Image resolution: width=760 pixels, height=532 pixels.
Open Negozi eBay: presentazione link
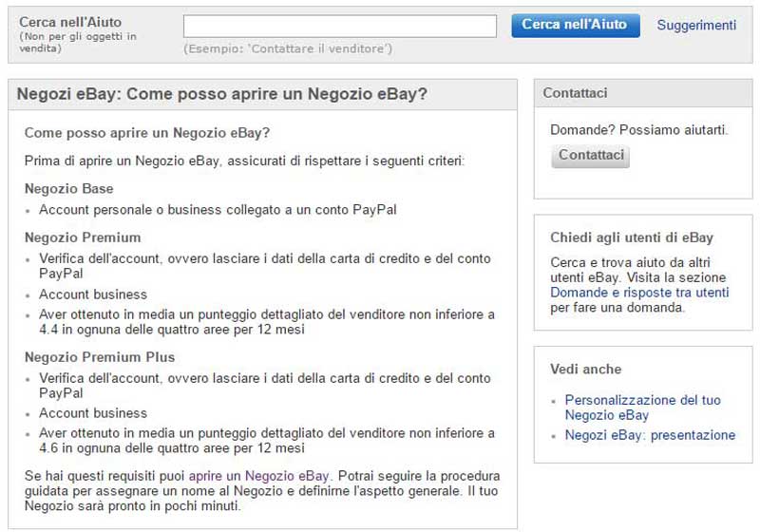click(650, 435)
